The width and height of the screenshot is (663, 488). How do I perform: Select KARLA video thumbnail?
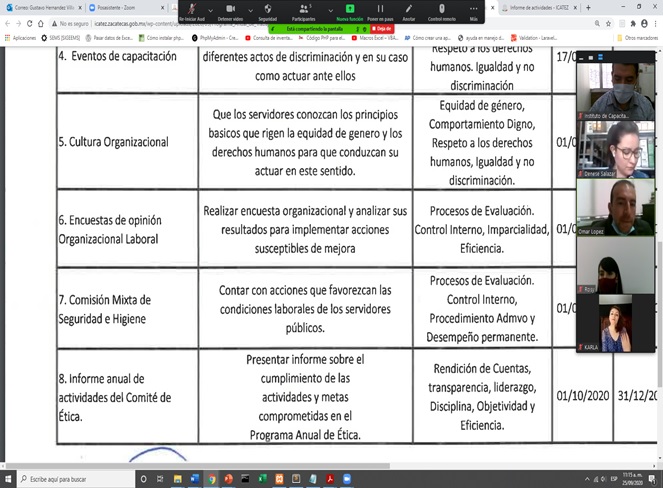pyautogui.click(x=616, y=323)
